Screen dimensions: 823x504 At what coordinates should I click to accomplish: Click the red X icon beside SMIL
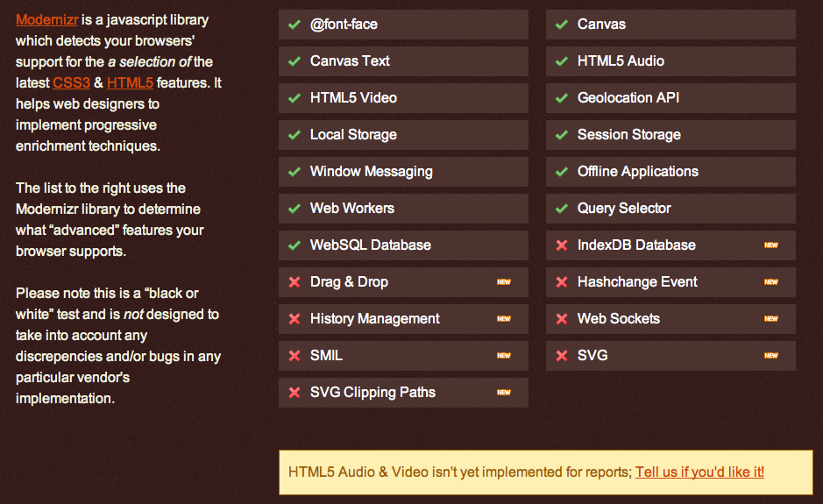(x=294, y=355)
